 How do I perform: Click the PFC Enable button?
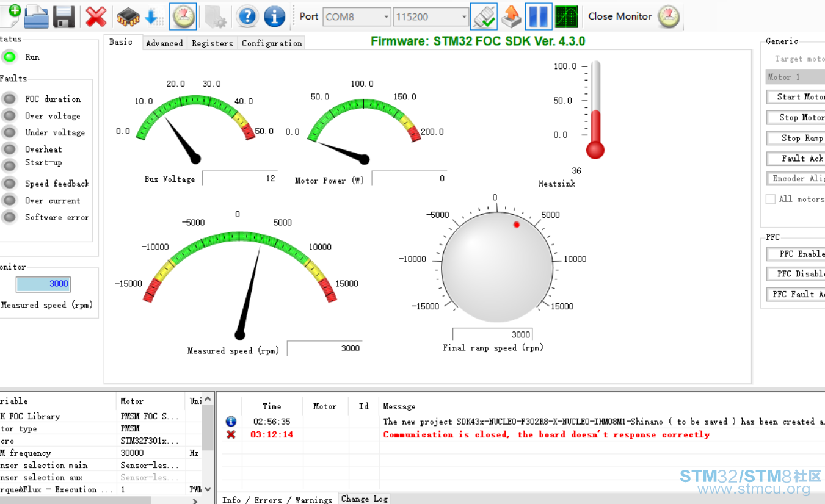pyautogui.click(x=796, y=254)
